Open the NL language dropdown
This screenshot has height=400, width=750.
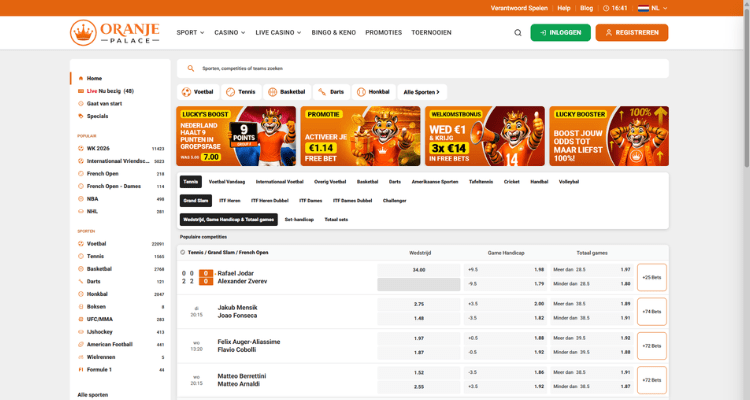[x=659, y=8]
